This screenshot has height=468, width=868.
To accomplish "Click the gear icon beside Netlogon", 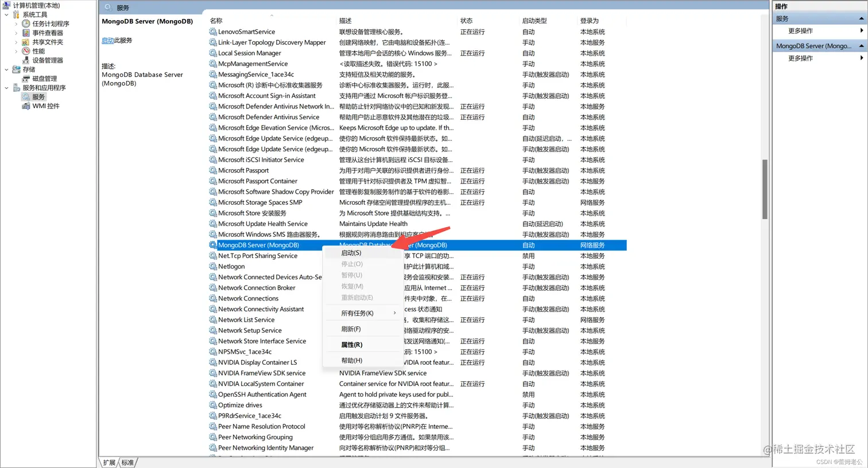I will click(x=213, y=266).
